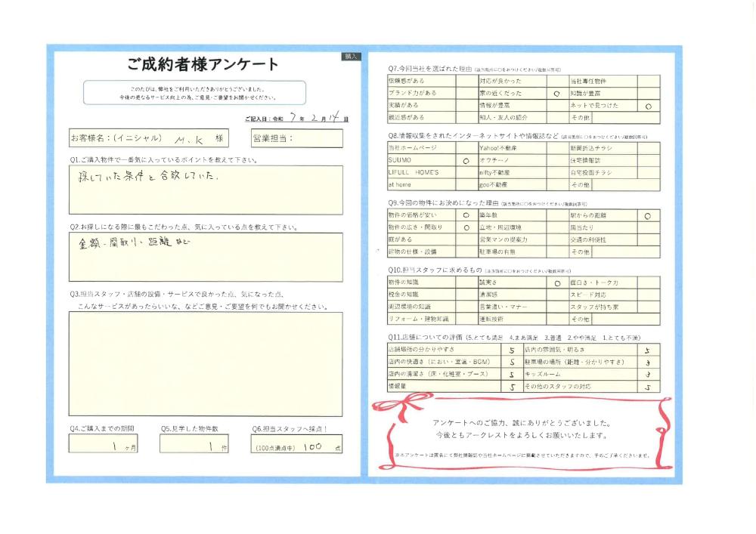Viewport: 756px width, 534px height.
Task: Click the Q1 answer box with handwritten reply
Action: [x=206, y=190]
